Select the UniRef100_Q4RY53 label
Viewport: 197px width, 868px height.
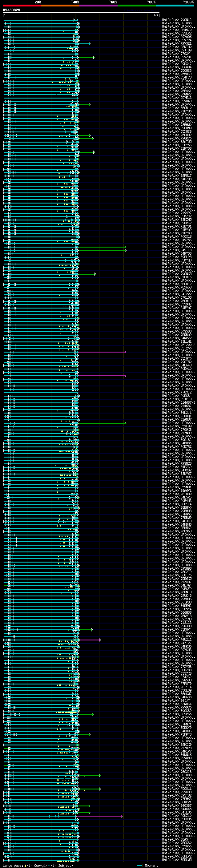pyautogui.click(x=176, y=253)
